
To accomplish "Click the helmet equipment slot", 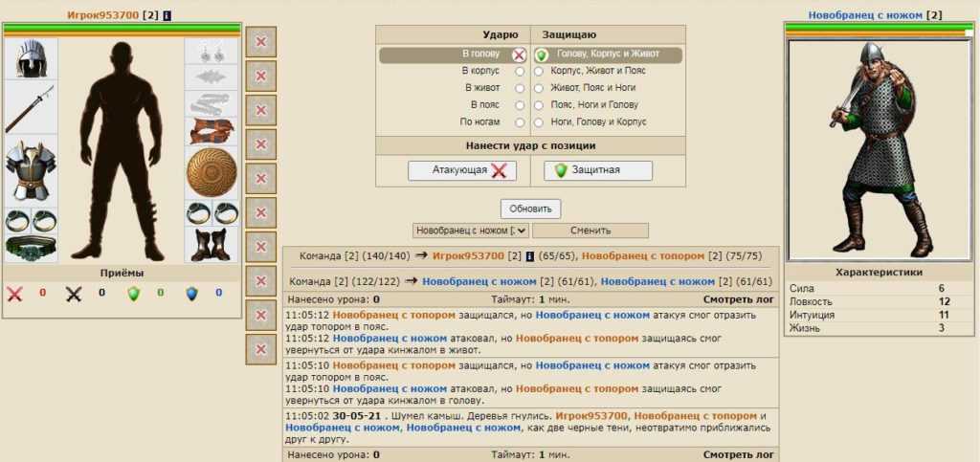I will point(31,59).
